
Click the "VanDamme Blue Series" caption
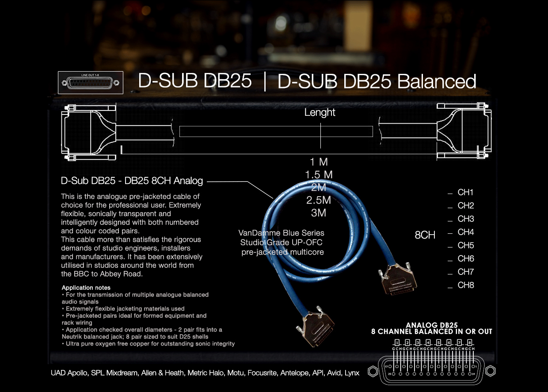tap(282, 233)
